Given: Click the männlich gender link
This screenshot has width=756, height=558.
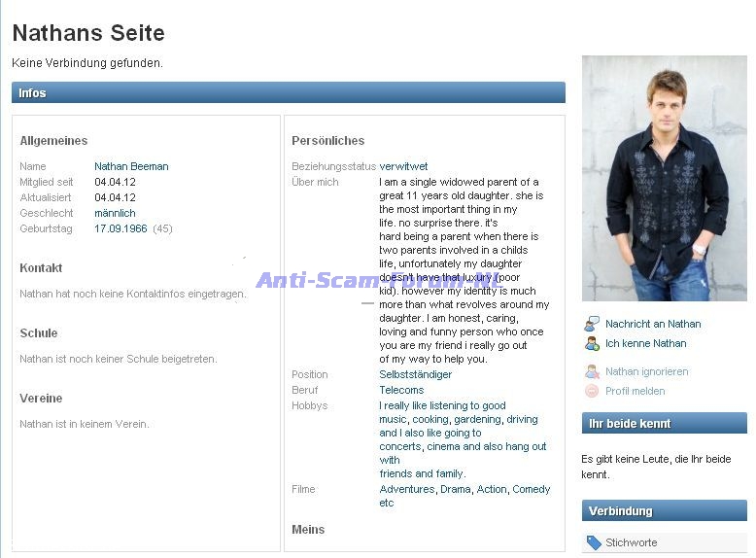Looking at the screenshot, I should point(115,213).
